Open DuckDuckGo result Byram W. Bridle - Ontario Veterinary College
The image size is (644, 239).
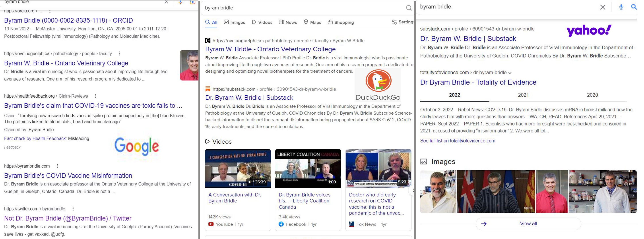coord(270,49)
